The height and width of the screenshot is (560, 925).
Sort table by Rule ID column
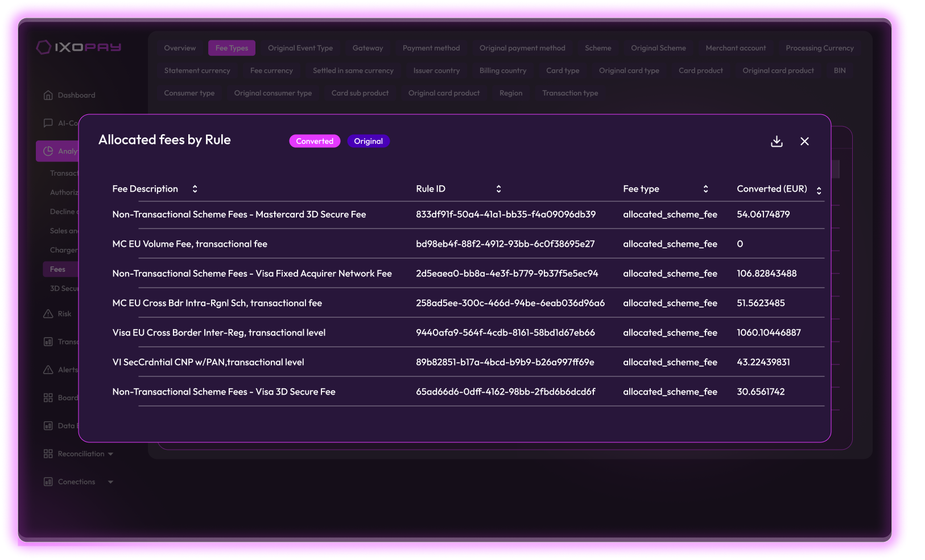coord(498,189)
